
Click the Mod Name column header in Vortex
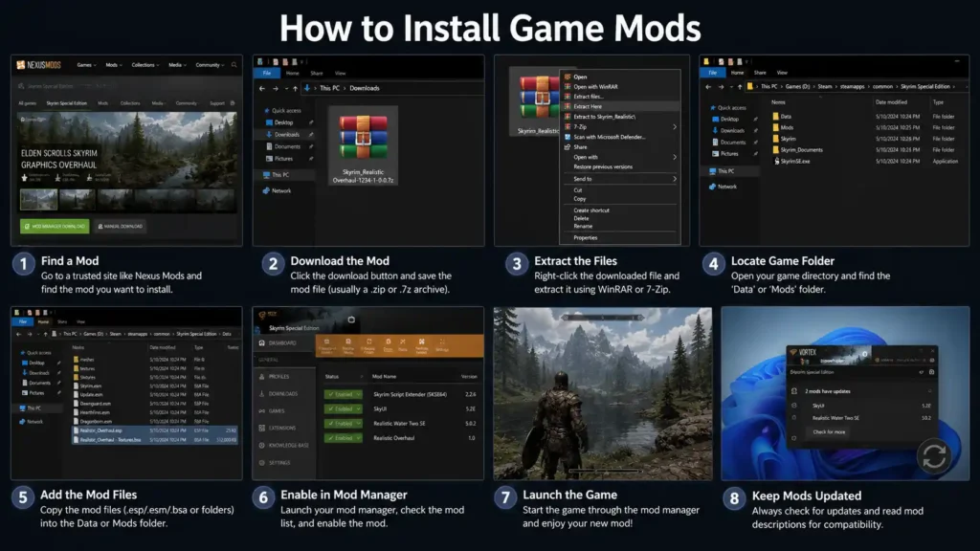coord(384,377)
